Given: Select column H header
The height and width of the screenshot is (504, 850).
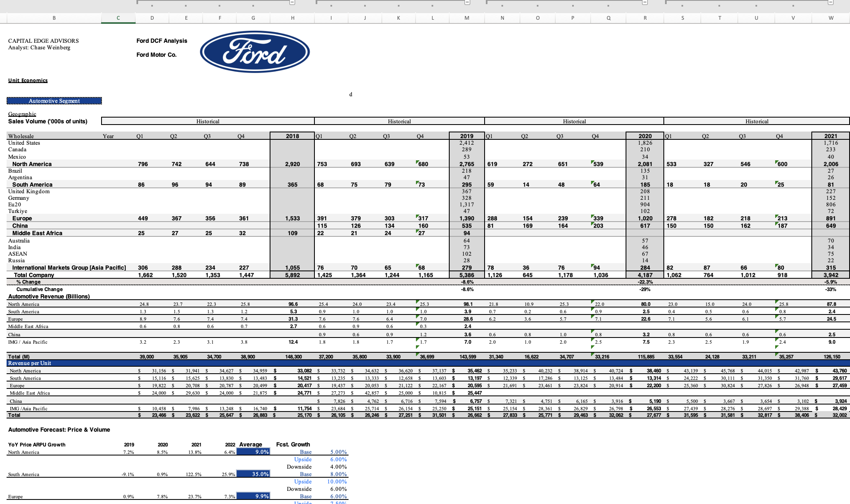Looking at the screenshot, I should [293, 18].
